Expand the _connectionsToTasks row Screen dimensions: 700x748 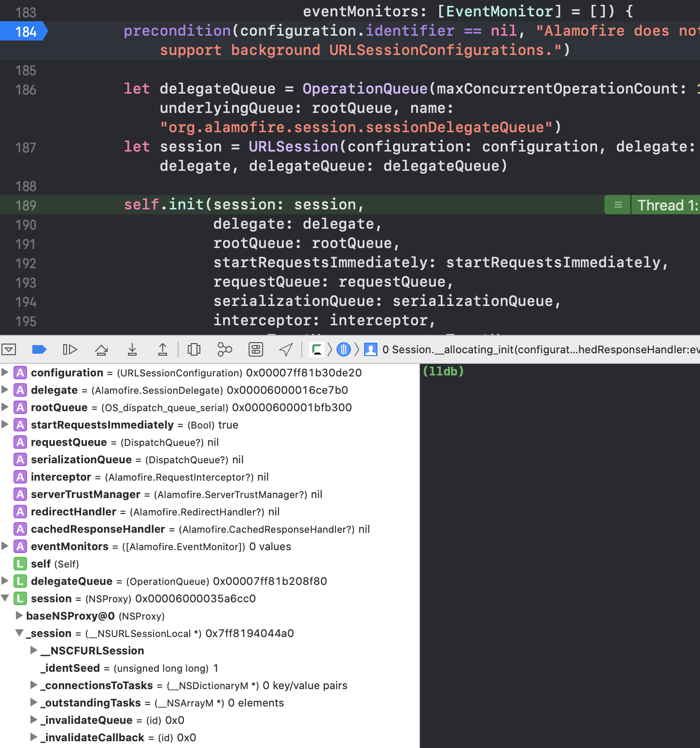pyautogui.click(x=34, y=685)
